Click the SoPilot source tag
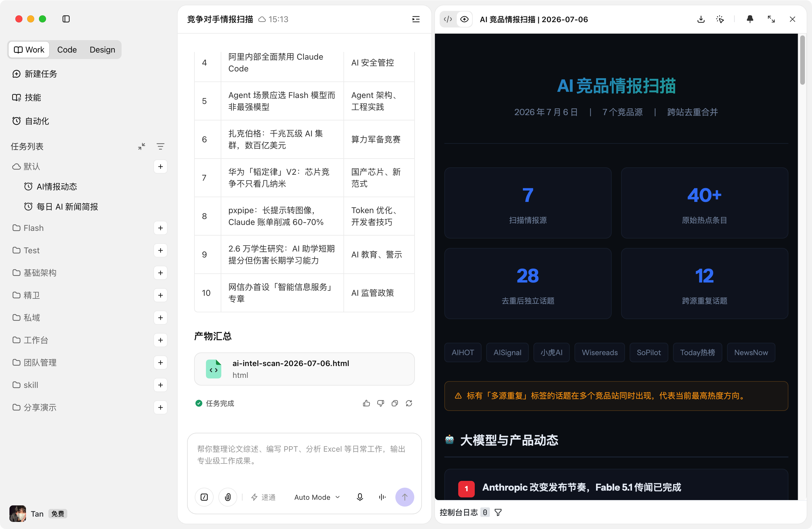 tap(649, 352)
